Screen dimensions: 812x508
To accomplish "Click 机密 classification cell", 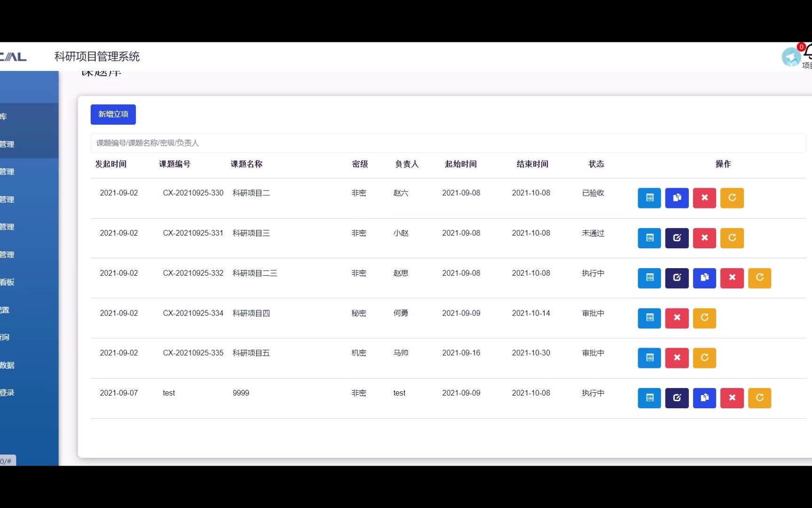I will [359, 353].
